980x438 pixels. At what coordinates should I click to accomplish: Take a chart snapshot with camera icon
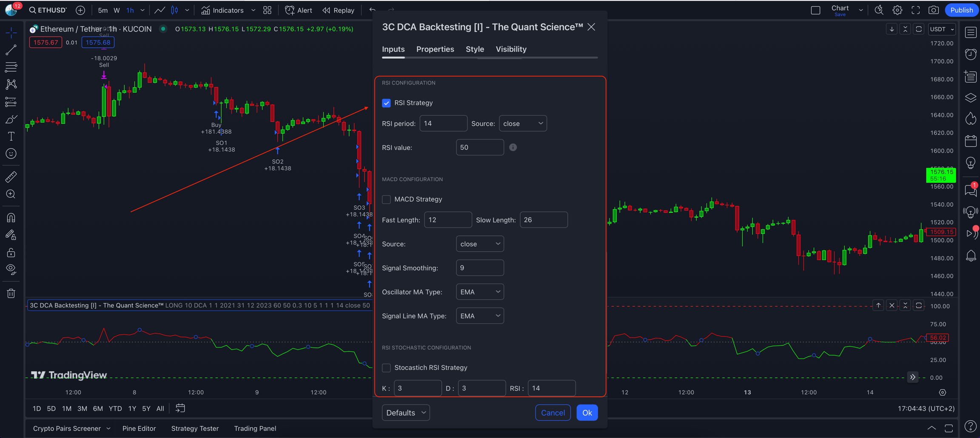933,10
